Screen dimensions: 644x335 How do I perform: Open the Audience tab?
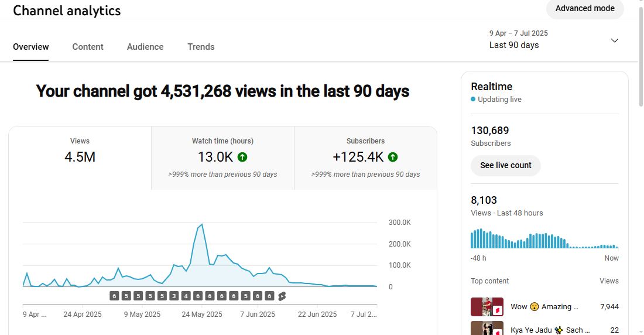pyautogui.click(x=145, y=47)
